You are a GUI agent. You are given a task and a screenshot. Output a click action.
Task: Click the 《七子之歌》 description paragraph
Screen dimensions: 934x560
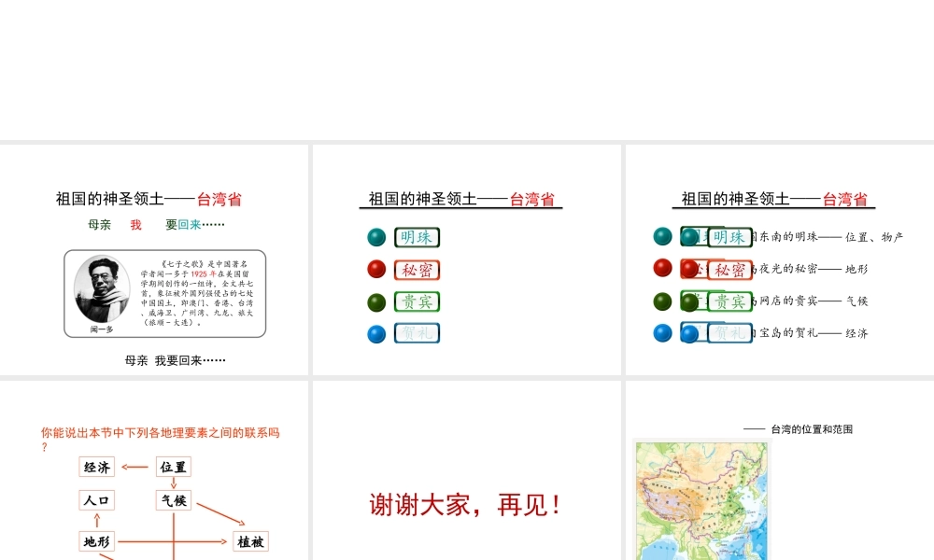click(x=197, y=293)
